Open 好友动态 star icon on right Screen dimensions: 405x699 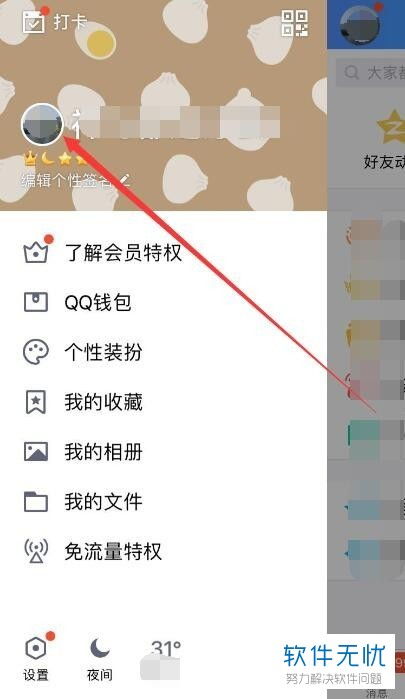point(392,127)
